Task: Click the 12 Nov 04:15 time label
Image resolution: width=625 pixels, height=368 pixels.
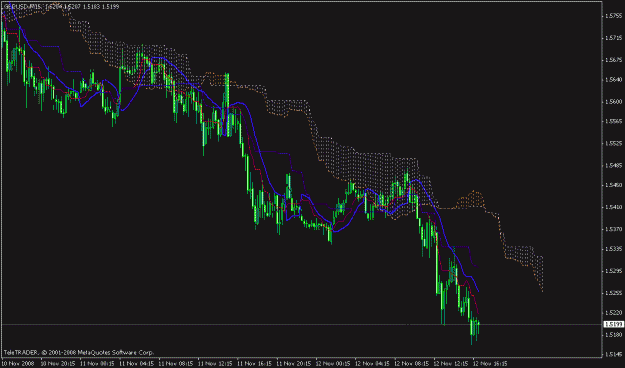Action: 372,364
